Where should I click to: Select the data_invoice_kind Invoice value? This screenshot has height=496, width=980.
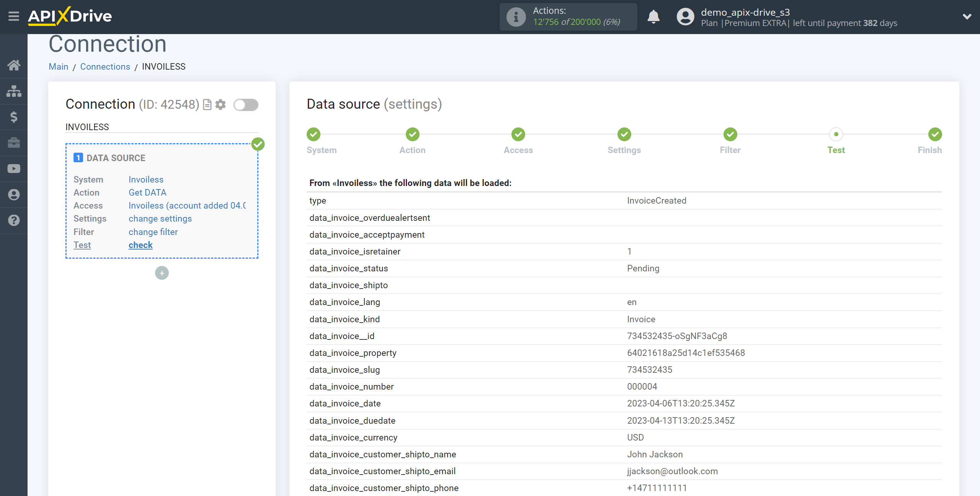pyautogui.click(x=641, y=319)
